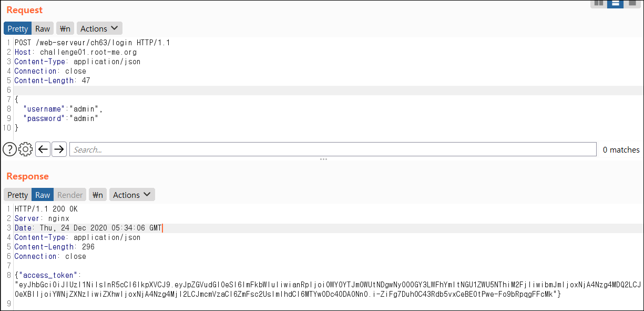Open the search help question-mark icon

pyautogui.click(x=9, y=150)
